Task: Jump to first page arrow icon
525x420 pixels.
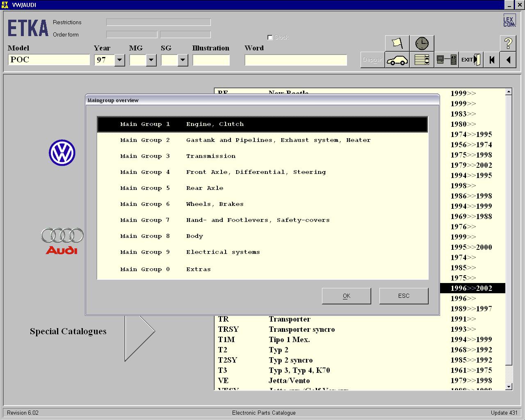Action: click(x=492, y=60)
